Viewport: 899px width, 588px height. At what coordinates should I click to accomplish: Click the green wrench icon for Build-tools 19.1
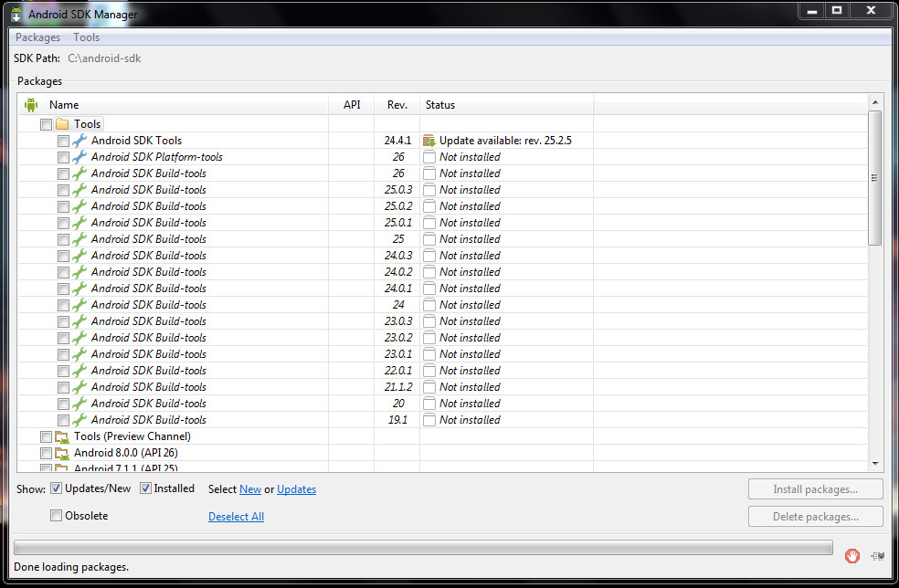(x=79, y=420)
